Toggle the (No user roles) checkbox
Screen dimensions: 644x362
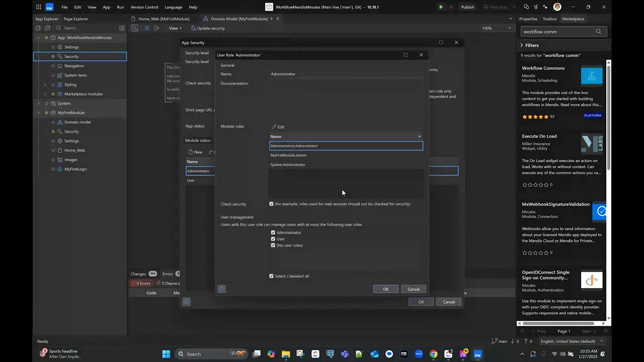pyautogui.click(x=273, y=245)
